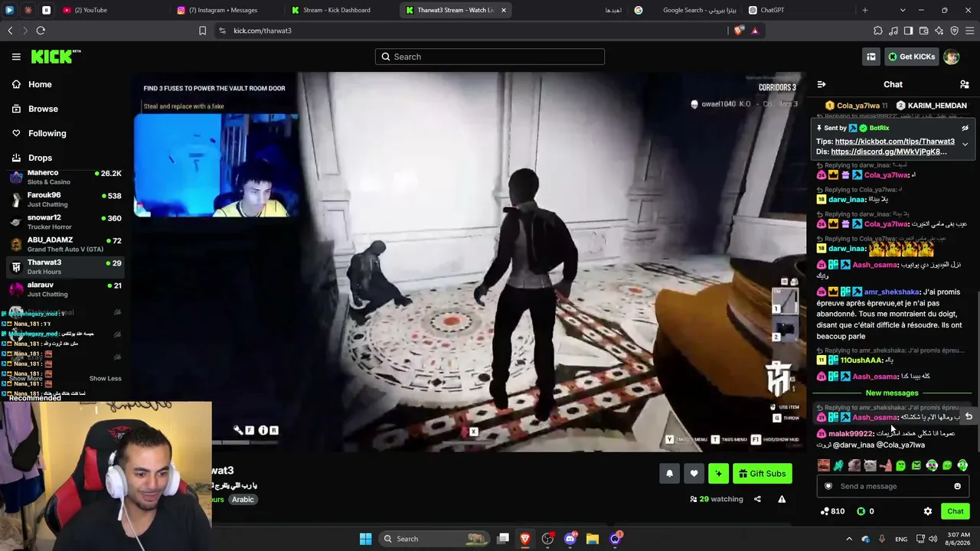Open Brave Leo AI sparkle icon
Viewport: 980px width, 551px height.
(x=939, y=31)
